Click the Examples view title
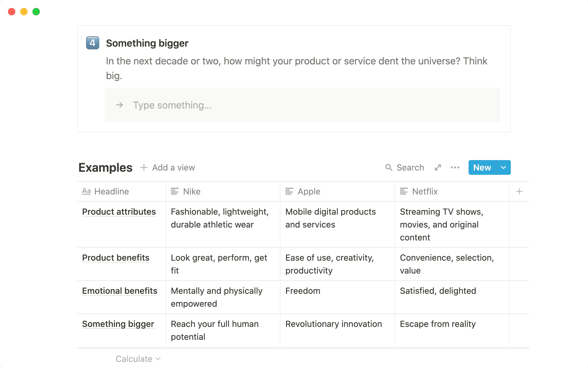The image size is (588, 368). (x=105, y=168)
